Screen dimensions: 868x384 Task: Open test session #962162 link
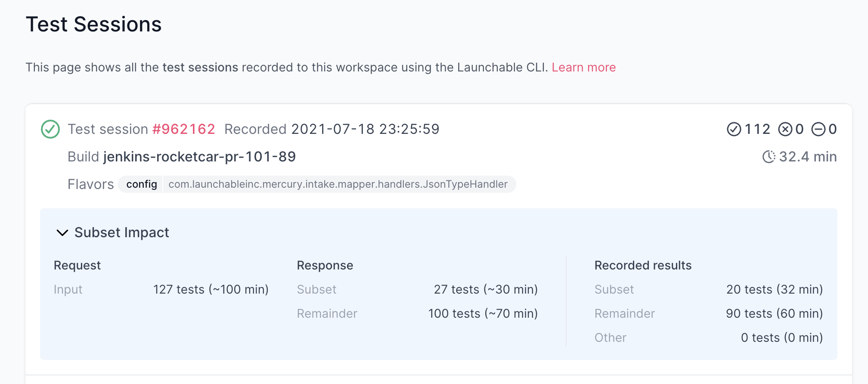point(184,129)
